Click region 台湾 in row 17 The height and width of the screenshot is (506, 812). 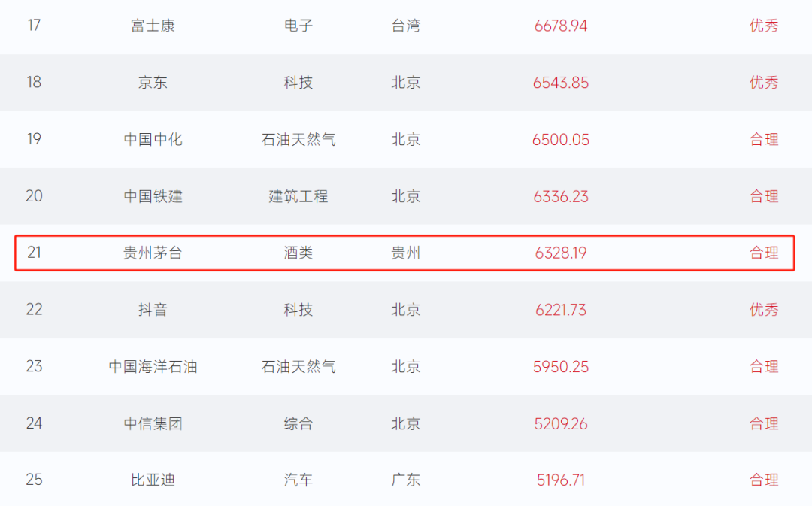[406, 26]
